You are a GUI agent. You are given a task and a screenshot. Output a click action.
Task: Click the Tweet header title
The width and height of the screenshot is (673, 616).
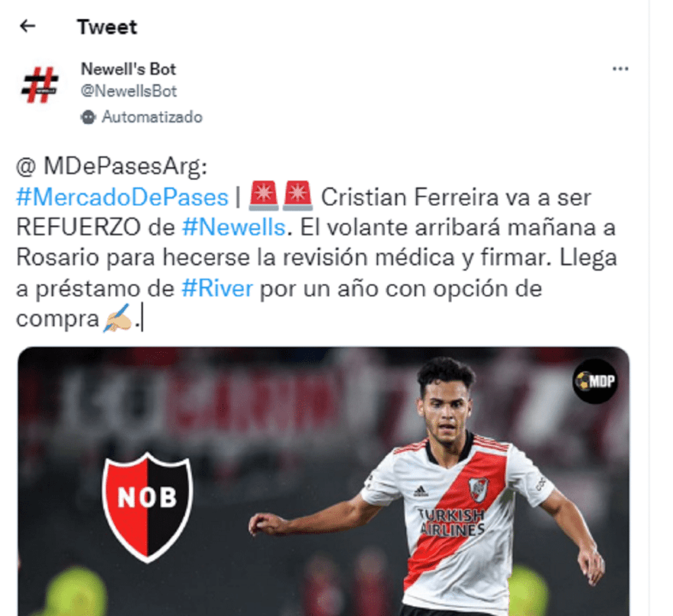point(107,27)
